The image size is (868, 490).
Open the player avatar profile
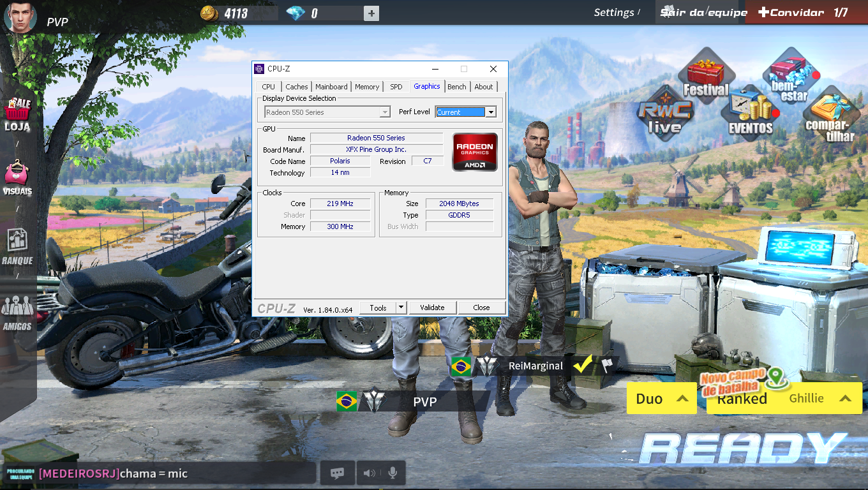(20, 17)
